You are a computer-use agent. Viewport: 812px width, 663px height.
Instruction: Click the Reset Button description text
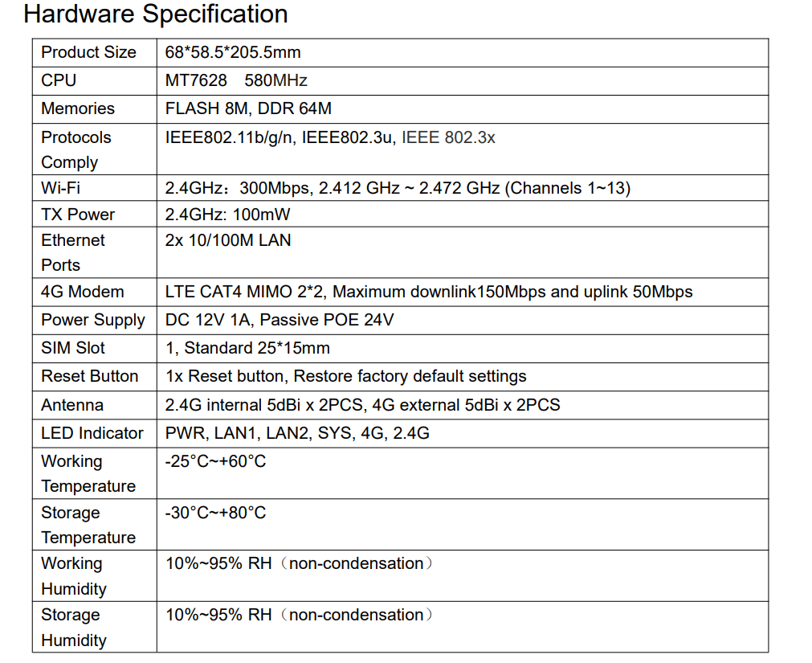point(345,376)
